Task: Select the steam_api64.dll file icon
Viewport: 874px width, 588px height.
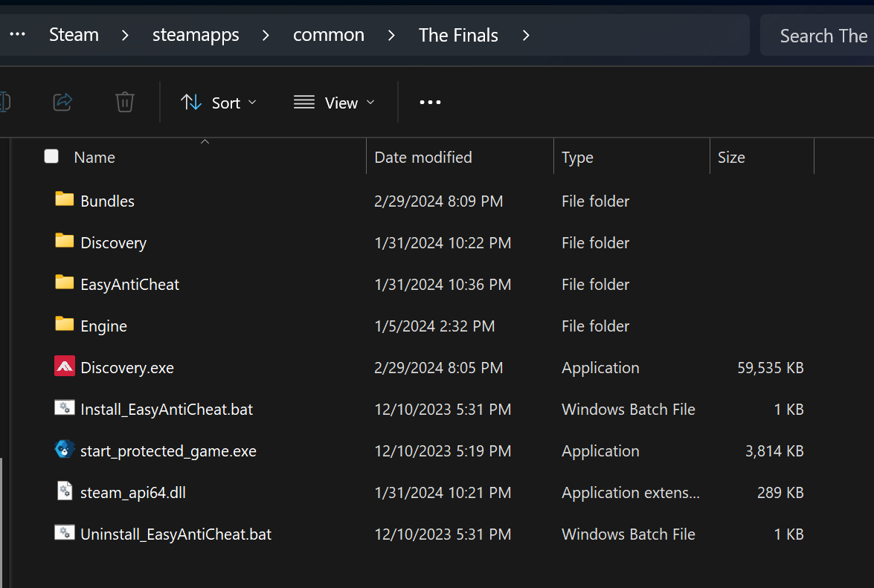Action: click(x=65, y=491)
